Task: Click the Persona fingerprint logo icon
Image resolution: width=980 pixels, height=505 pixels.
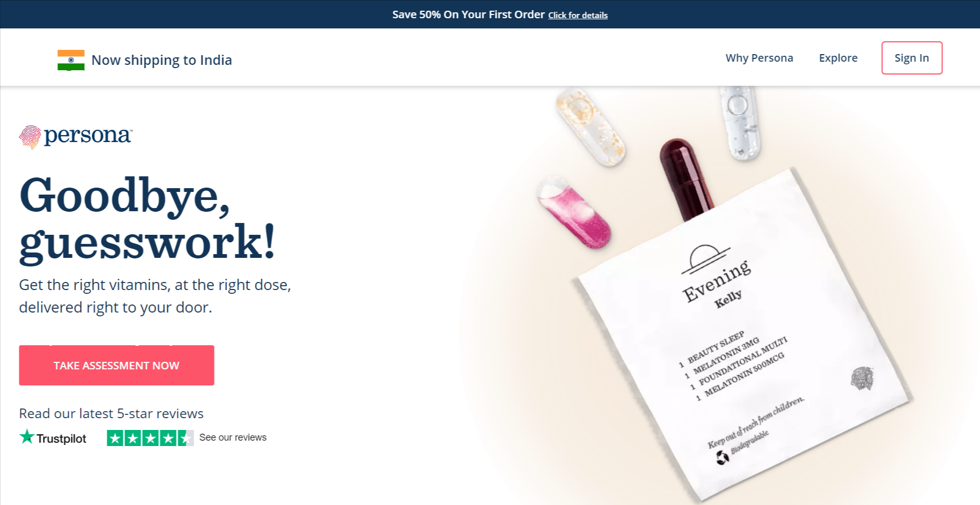Action: click(x=30, y=137)
